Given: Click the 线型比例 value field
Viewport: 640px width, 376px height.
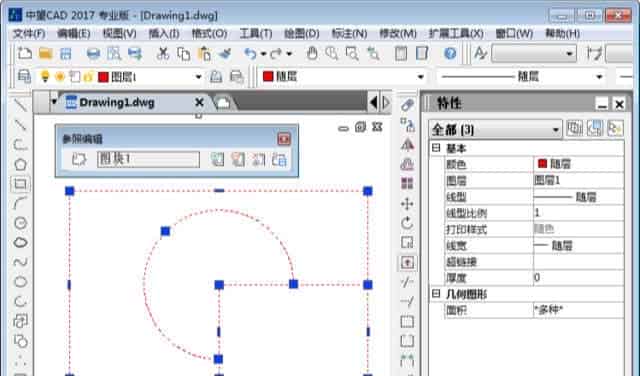Looking at the screenshot, I should click(x=578, y=213).
